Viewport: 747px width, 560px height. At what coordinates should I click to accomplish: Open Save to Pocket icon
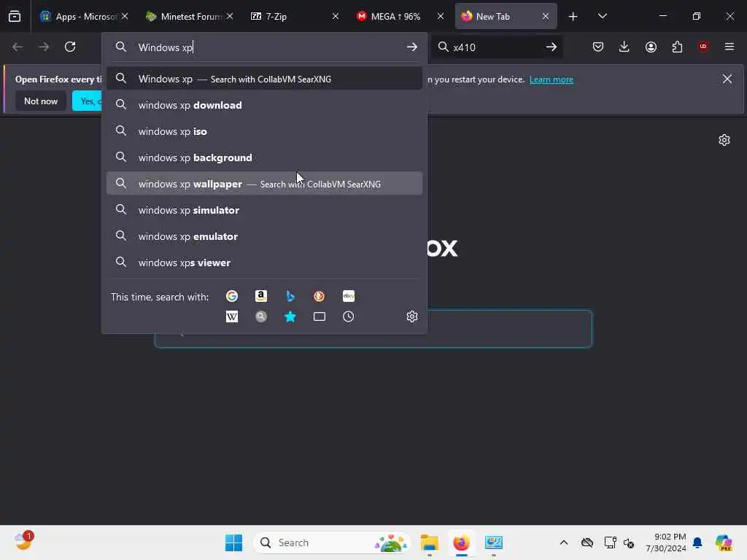(x=598, y=47)
